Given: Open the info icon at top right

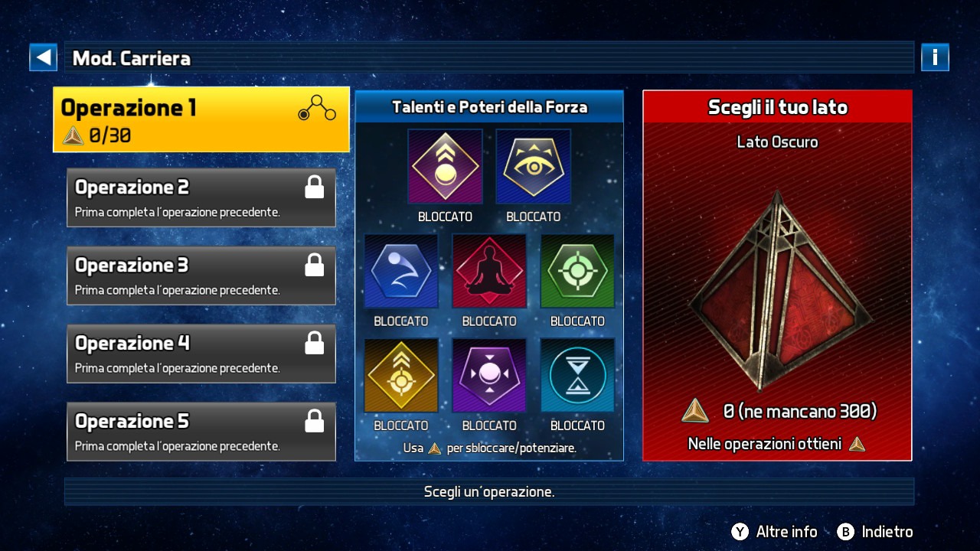Looking at the screenshot, I should click(935, 57).
